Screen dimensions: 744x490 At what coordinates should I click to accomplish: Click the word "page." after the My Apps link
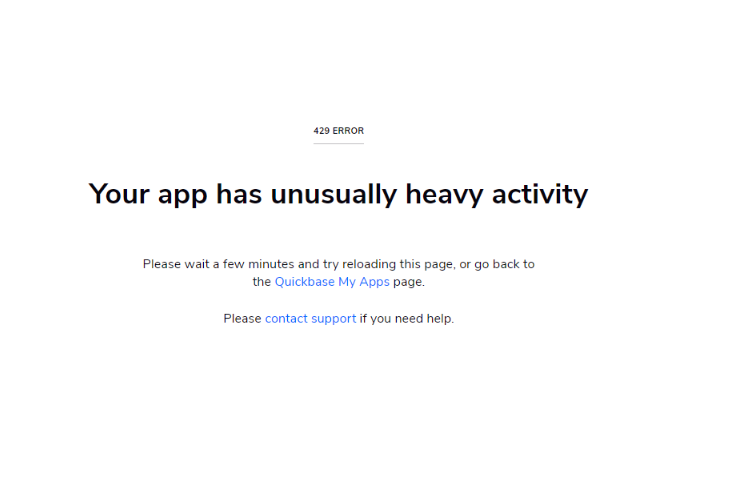point(409,282)
